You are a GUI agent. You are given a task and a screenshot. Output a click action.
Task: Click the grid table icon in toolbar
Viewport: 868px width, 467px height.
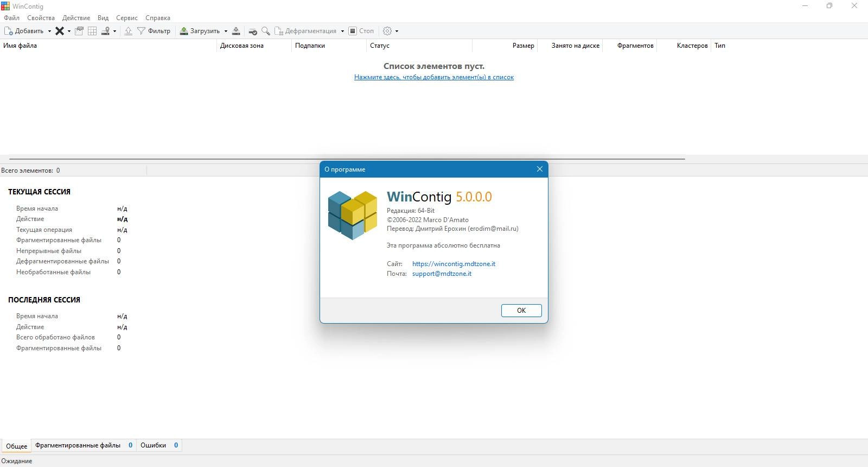tap(92, 31)
